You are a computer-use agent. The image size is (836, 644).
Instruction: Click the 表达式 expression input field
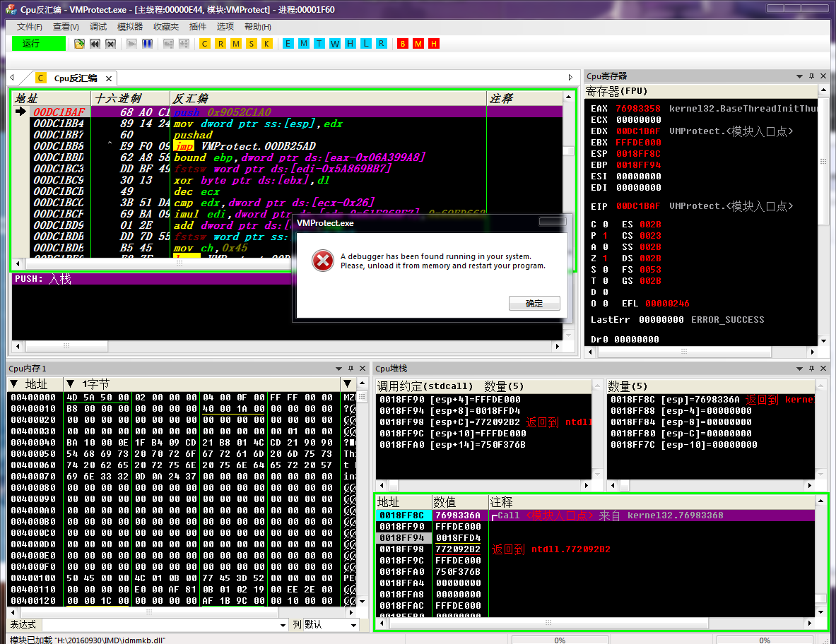point(160,625)
